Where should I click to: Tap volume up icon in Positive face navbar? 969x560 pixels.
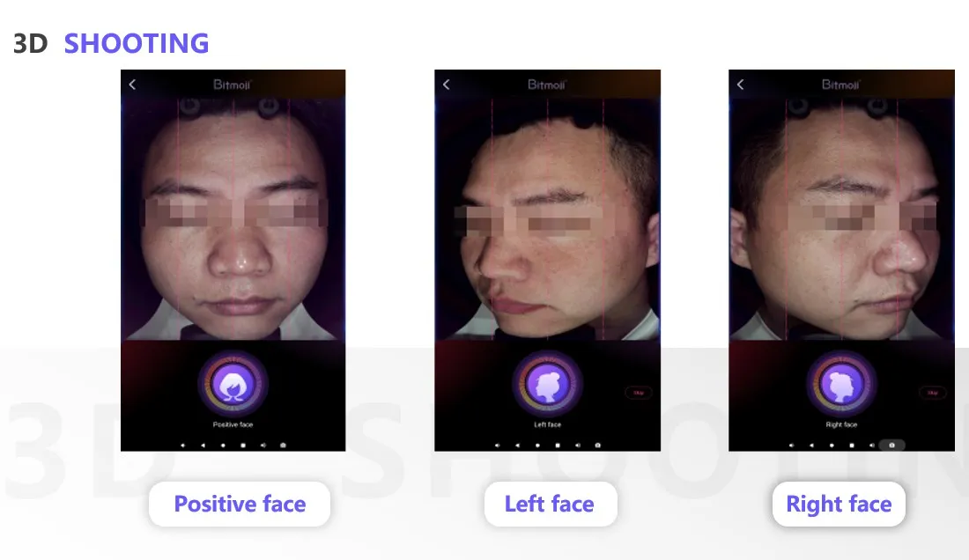[x=263, y=446]
